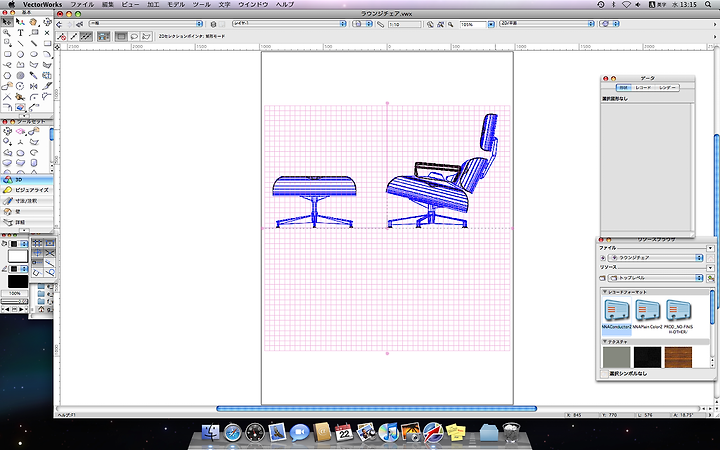Toggle lasso marquee selection mode
The image size is (720, 450).
pyautogui.click(x=134, y=36)
